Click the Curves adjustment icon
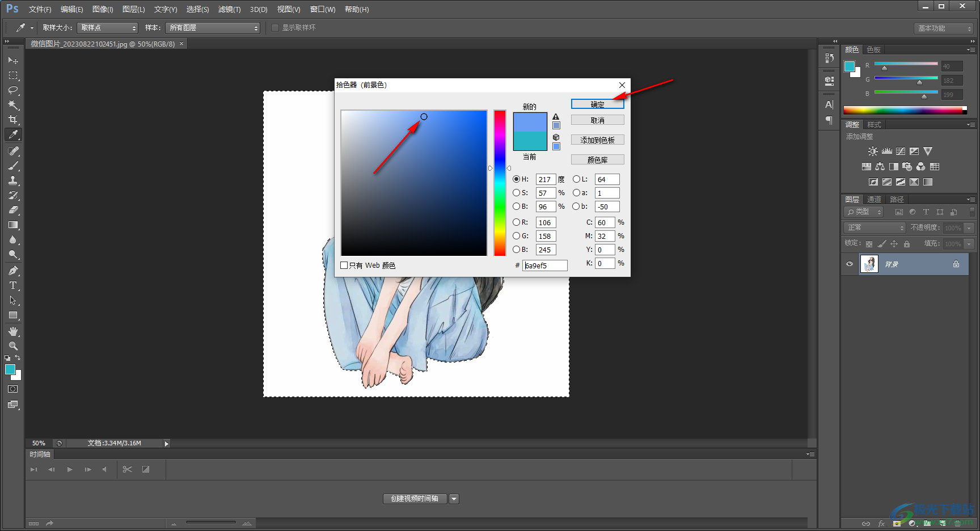This screenshot has width=980, height=531. coord(901,151)
